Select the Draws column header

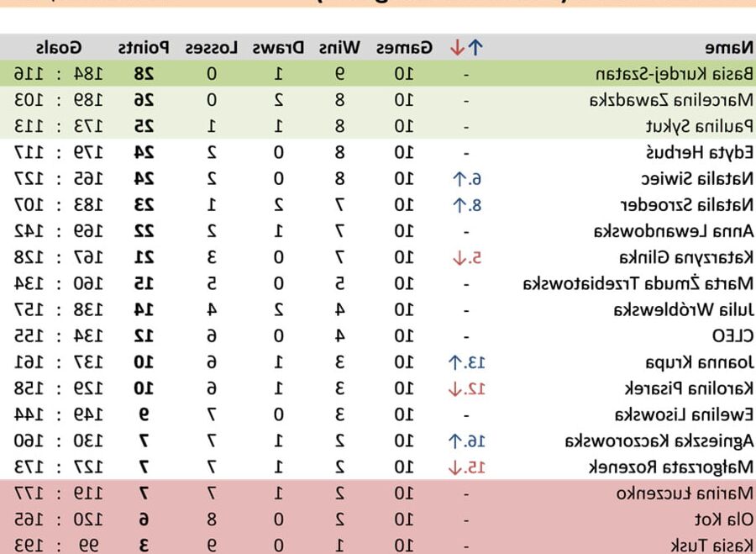click(278, 47)
